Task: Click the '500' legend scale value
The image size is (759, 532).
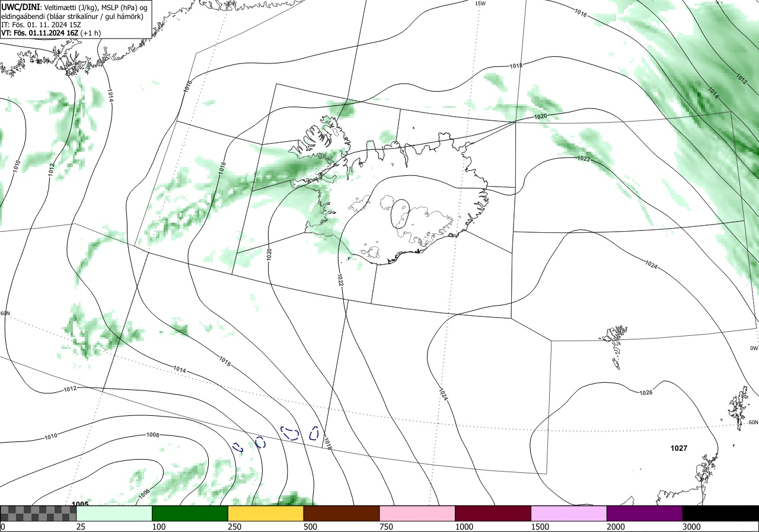Action: coord(311,527)
